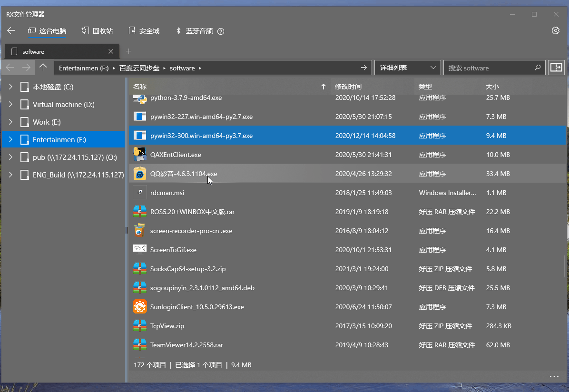Click the search magnifier icon
Screen dimensions: 569x392
click(x=538, y=68)
